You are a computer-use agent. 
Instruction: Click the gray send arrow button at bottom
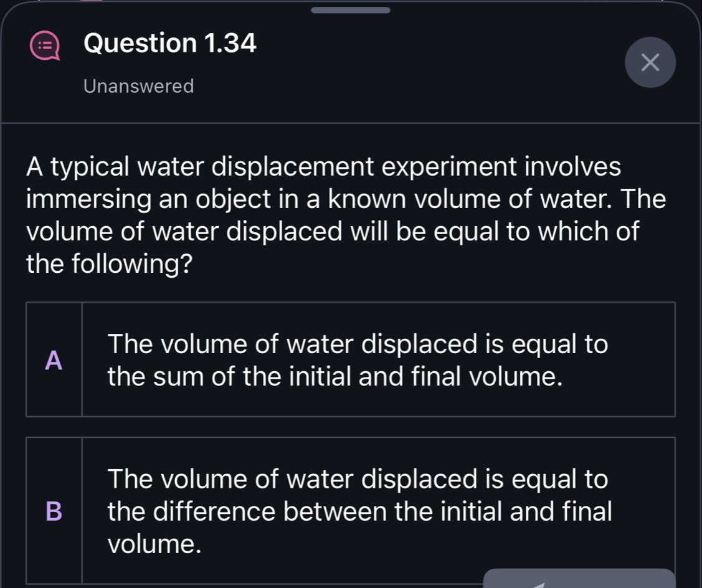pos(579,579)
